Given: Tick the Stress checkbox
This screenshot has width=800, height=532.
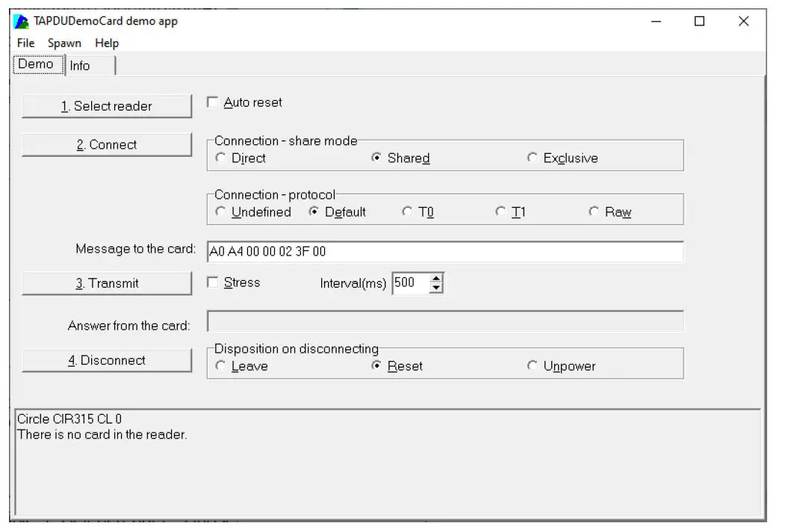Looking at the screenshot, I should (x=213, y=282).
